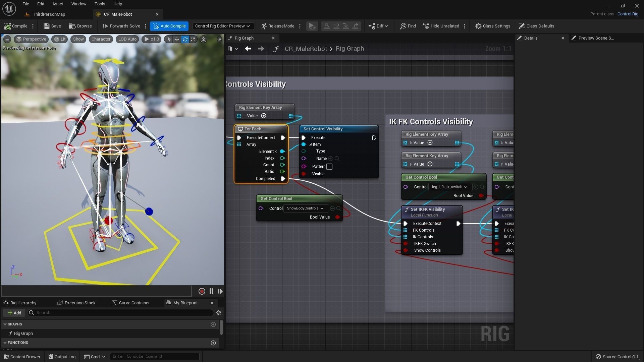Open the Control Rig Editor Preview dropdown

point(222,26)
